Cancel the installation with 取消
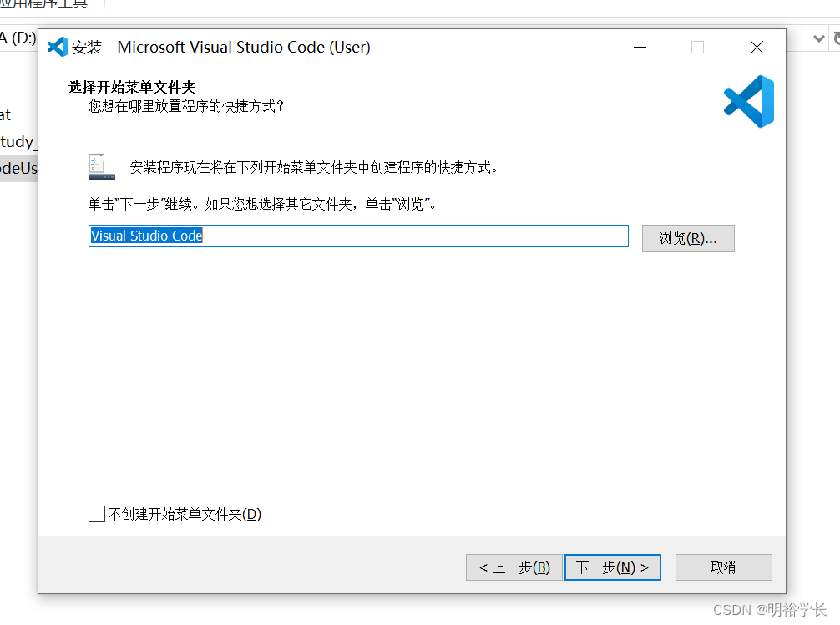Viewport: 840px width, 625px height. [x=723, y=567]
